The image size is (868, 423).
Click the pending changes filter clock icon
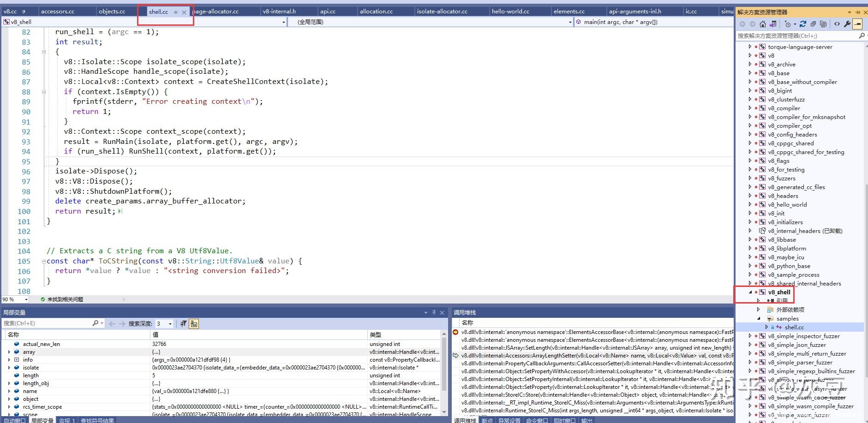(x=788, y=24)
